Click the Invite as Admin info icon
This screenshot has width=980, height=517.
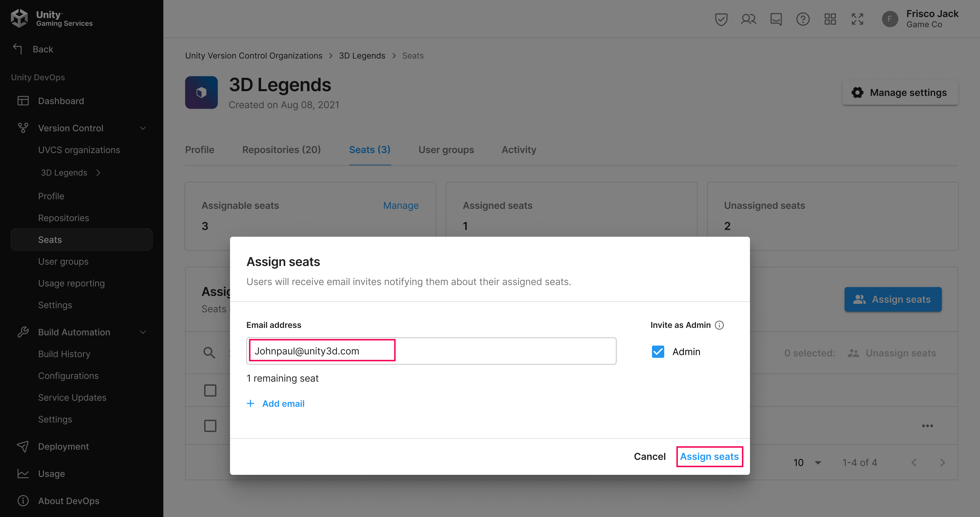click(x=719, y=325)
